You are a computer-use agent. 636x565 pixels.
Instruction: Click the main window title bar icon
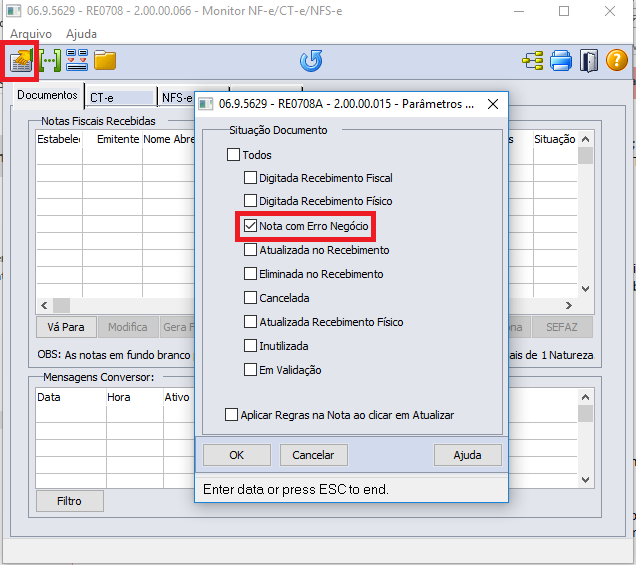click(x=14, y=11)
